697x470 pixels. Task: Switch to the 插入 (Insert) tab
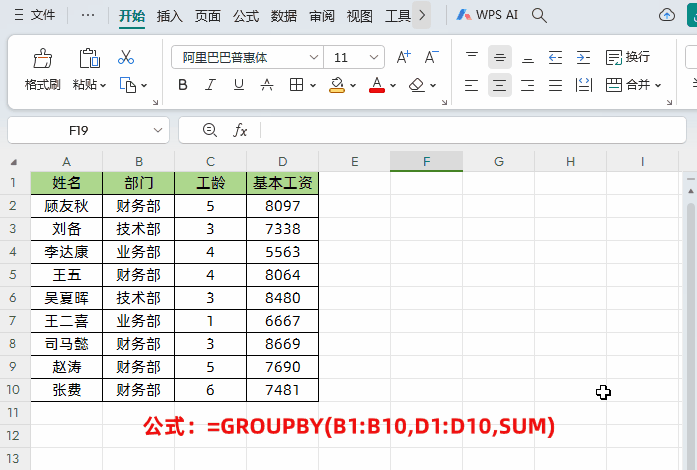pyautogui.click(x=170, y=15)
